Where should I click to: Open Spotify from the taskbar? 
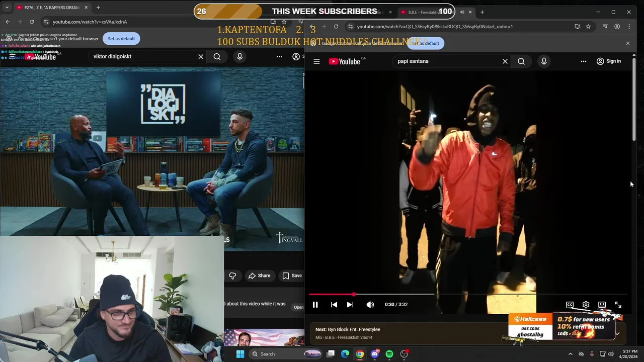click(389, 354)
